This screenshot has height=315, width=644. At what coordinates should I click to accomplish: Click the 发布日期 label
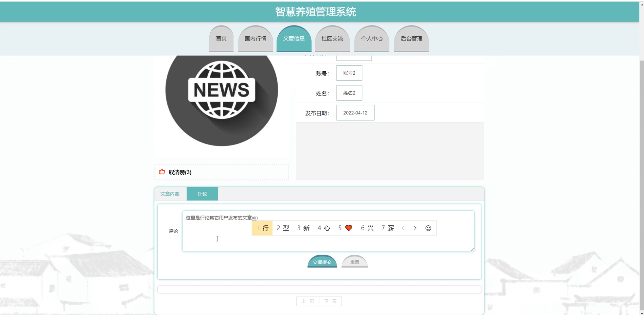pos(317,113)
